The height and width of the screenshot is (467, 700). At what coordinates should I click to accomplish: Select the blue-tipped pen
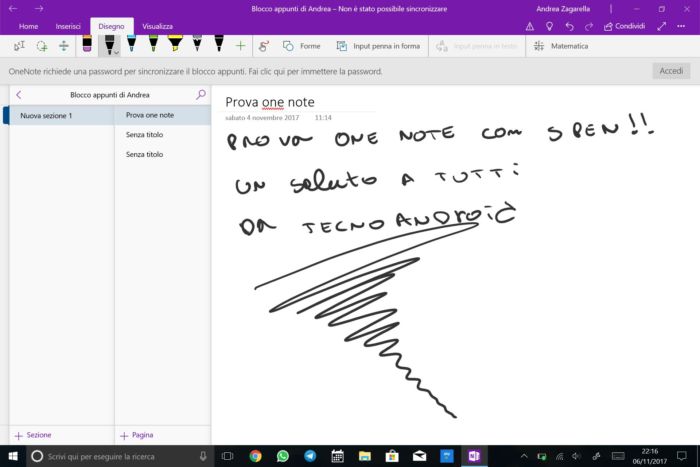131,44
